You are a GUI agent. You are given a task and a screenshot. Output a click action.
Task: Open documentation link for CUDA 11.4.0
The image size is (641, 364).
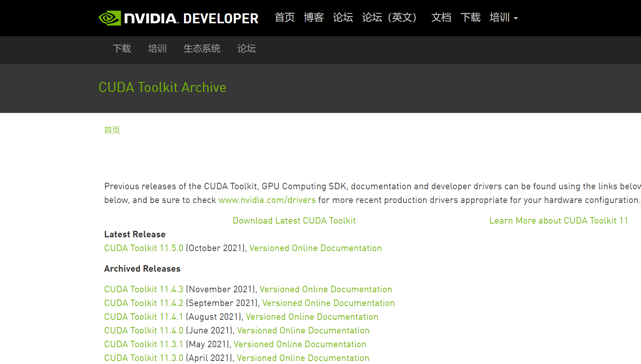[303, 330]
